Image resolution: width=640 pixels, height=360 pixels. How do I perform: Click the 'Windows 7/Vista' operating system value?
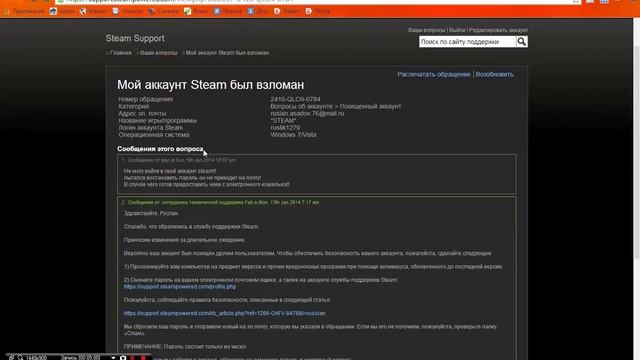tap(293, 135)
